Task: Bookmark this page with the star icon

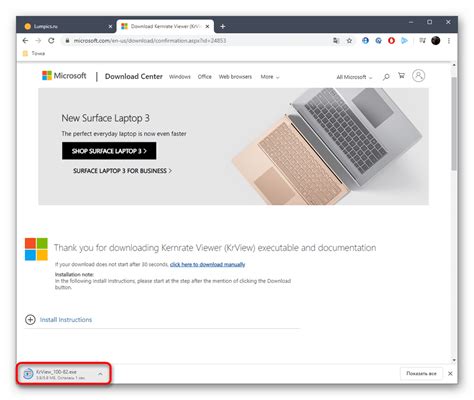Action: (x=349, y=41)
